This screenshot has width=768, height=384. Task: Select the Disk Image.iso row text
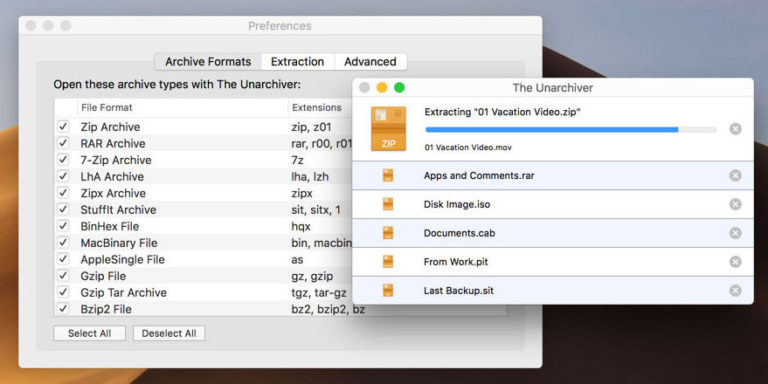[457, 204]
